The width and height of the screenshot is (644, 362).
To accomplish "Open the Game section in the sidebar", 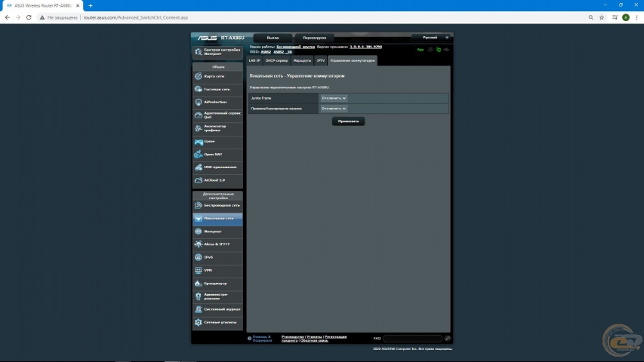I will (x=217, y=141).
